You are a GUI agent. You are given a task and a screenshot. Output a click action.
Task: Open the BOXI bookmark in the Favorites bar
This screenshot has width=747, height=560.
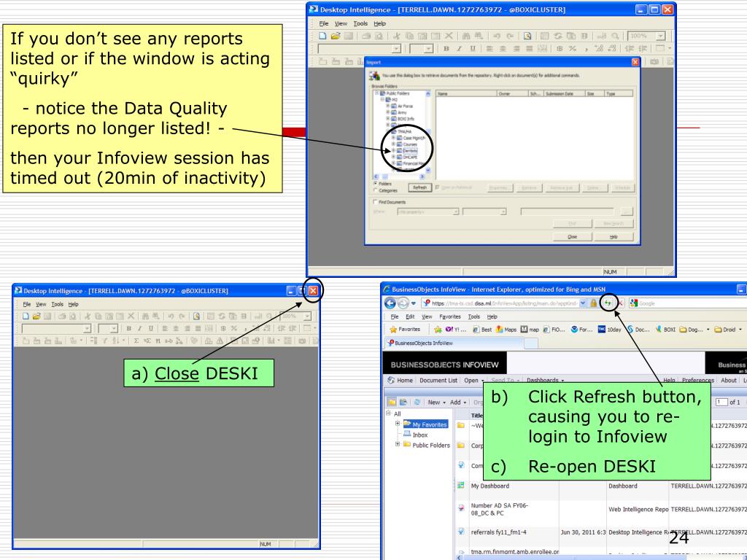tap(665, 330)
